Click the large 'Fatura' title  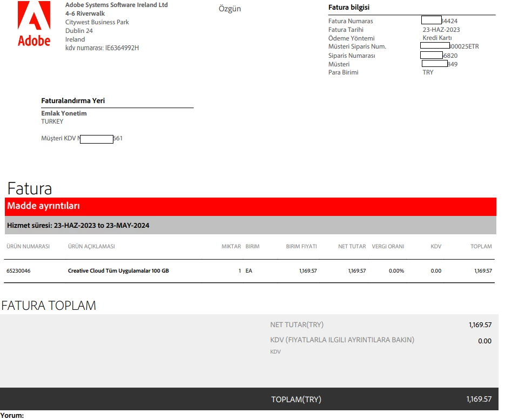point(30,188)
